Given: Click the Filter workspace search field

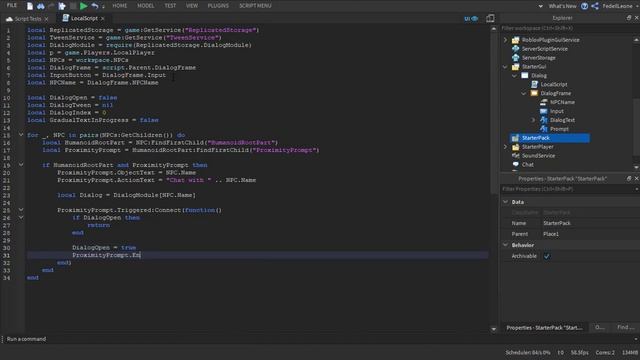Looking at the screenshot, I should click(x=567, y=28).
